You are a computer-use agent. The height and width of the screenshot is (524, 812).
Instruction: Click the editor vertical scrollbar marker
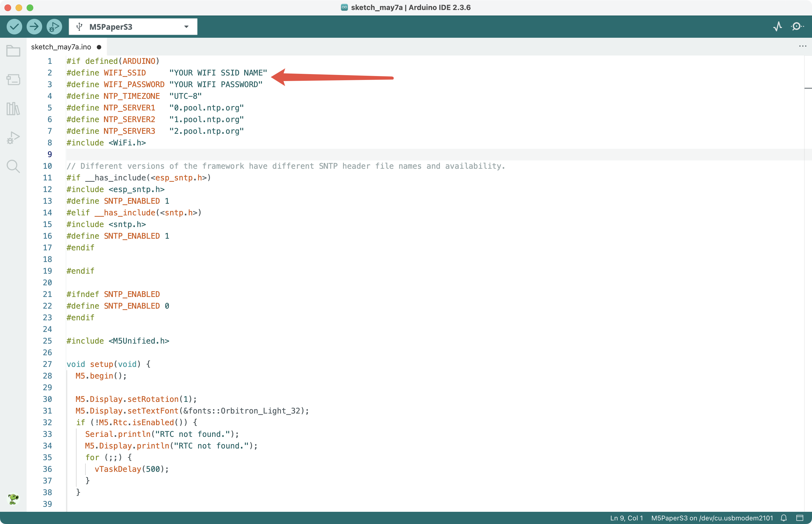click(x=808, y=89)
